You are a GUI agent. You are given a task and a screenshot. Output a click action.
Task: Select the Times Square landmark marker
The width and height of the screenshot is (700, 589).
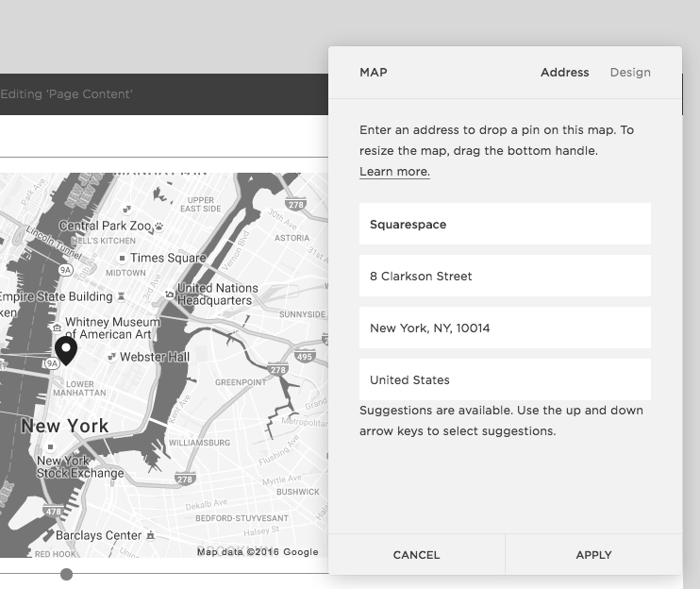[122, 258]
